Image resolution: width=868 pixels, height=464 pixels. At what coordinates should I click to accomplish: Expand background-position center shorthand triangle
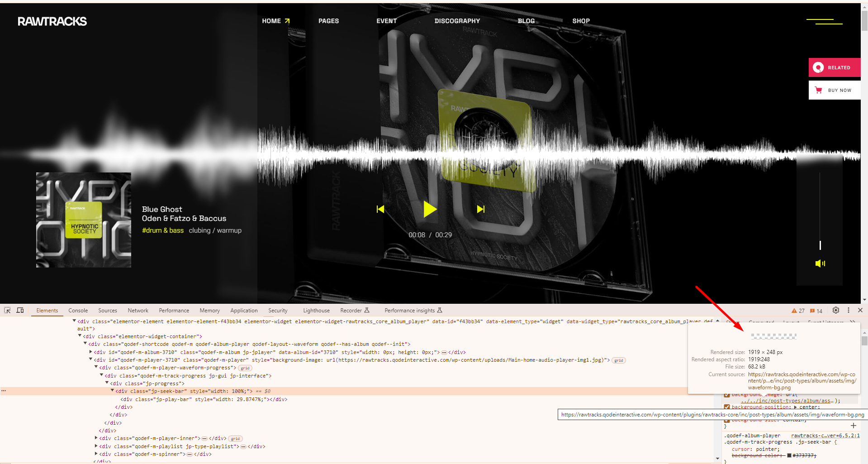(x=795, y=407)
